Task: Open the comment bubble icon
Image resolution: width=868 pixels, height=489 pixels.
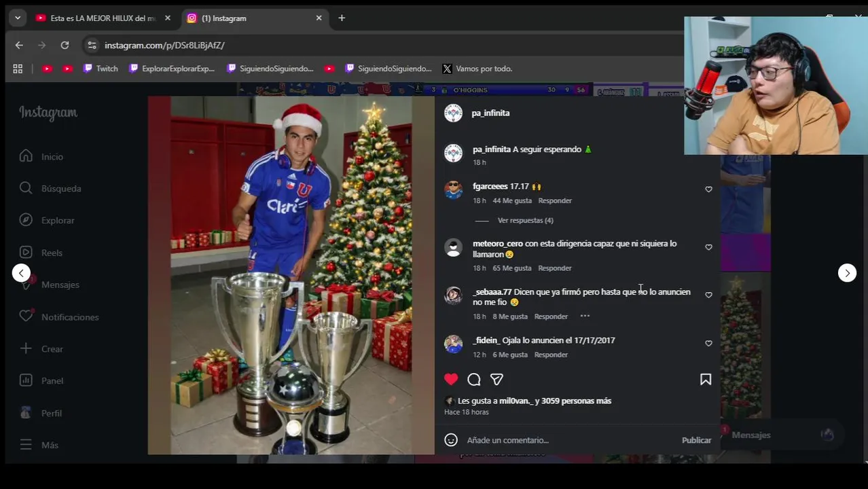Action: 474,380
